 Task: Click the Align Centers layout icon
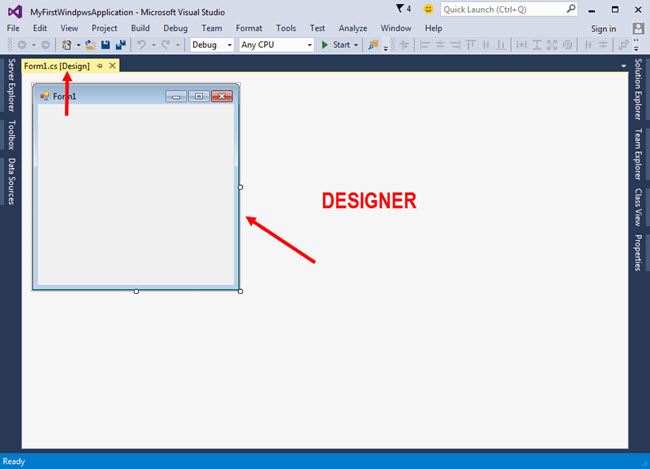tap(440, 45)
